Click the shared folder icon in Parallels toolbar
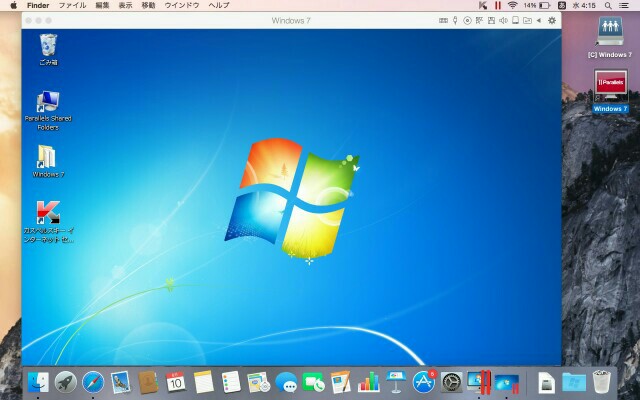 click(x=527, y=20)
